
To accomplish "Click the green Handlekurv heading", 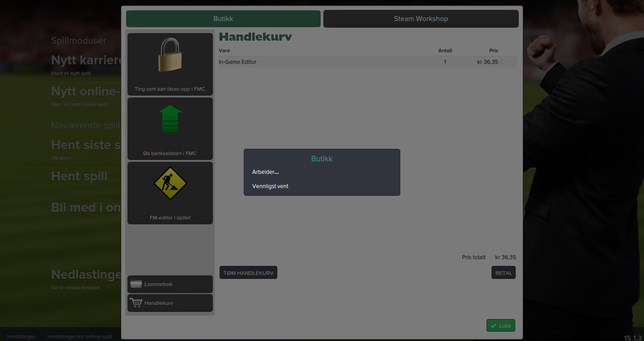I will (x=255, y=37).
